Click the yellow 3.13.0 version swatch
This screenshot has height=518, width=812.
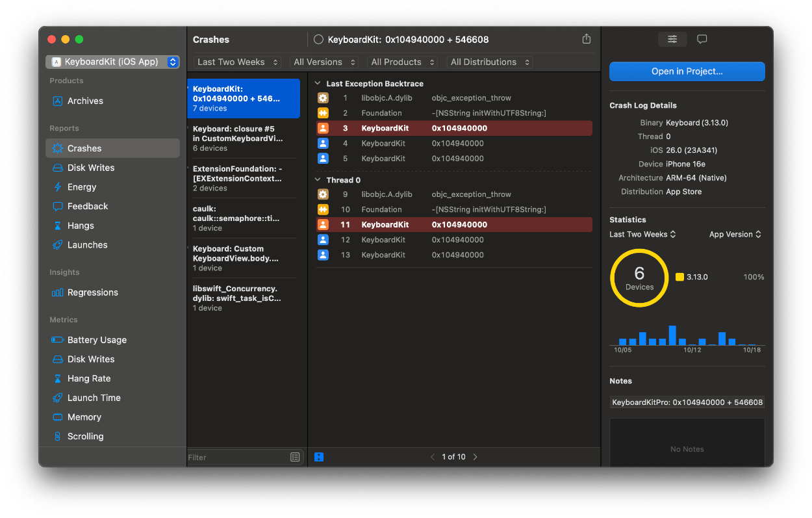tap(679, 277)
